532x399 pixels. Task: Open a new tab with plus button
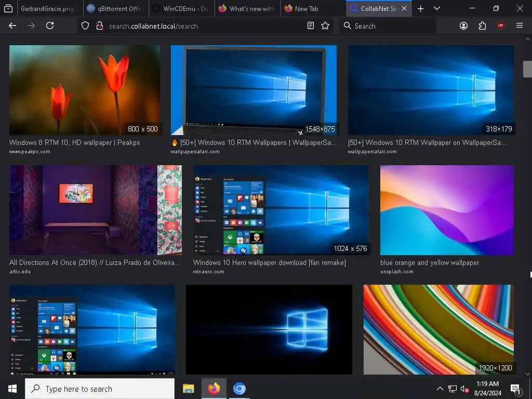pyautogui.click(x=420, y=9)
